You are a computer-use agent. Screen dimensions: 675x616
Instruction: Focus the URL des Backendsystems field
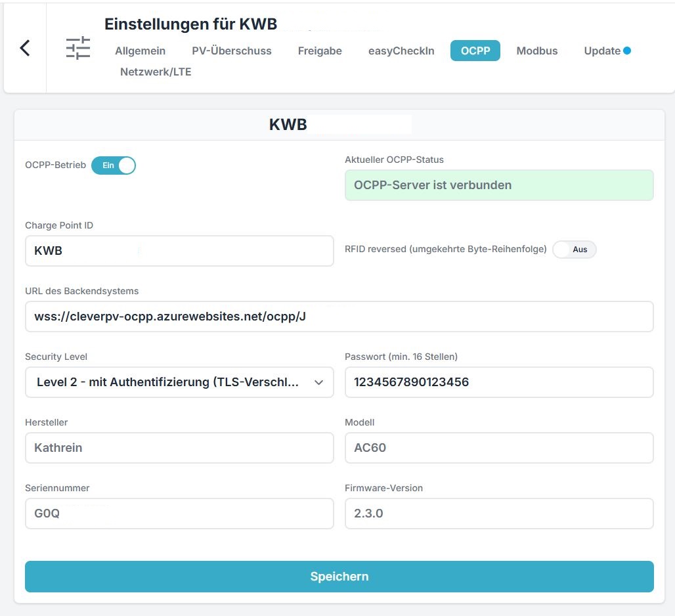(x=339, y=317)
